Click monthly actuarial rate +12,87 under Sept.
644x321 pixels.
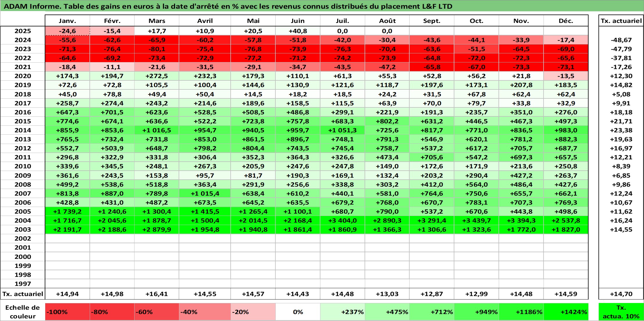(x=432, y=294)
